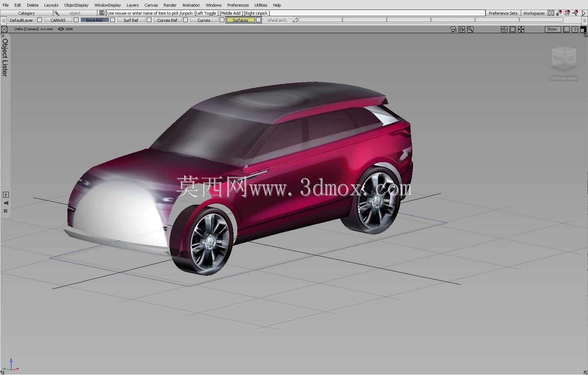Screen dimensions: 588x375
Task: Select the DefaultLayer button
Action: (x=22, y=20)
